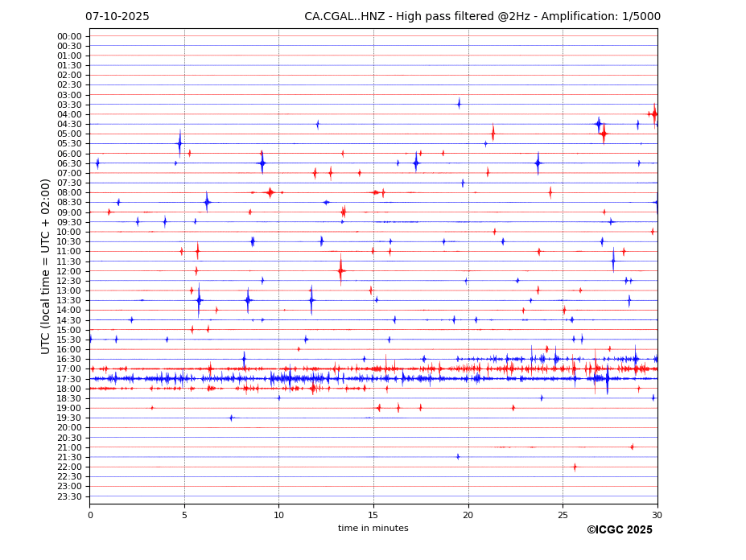Click the 30 minute tick label

pos(657,515)
